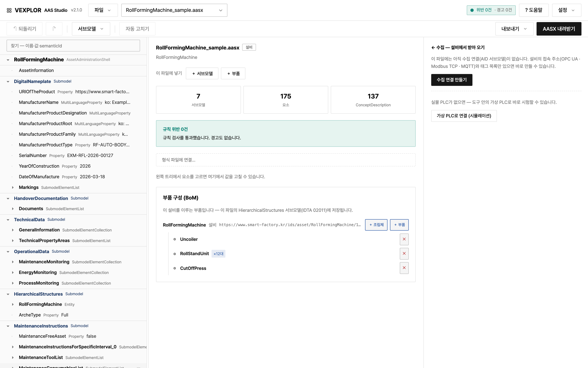Screen dimensions: 588x368
Task: Expand the Markings SubmodelElementList
Action: [13, 187]
